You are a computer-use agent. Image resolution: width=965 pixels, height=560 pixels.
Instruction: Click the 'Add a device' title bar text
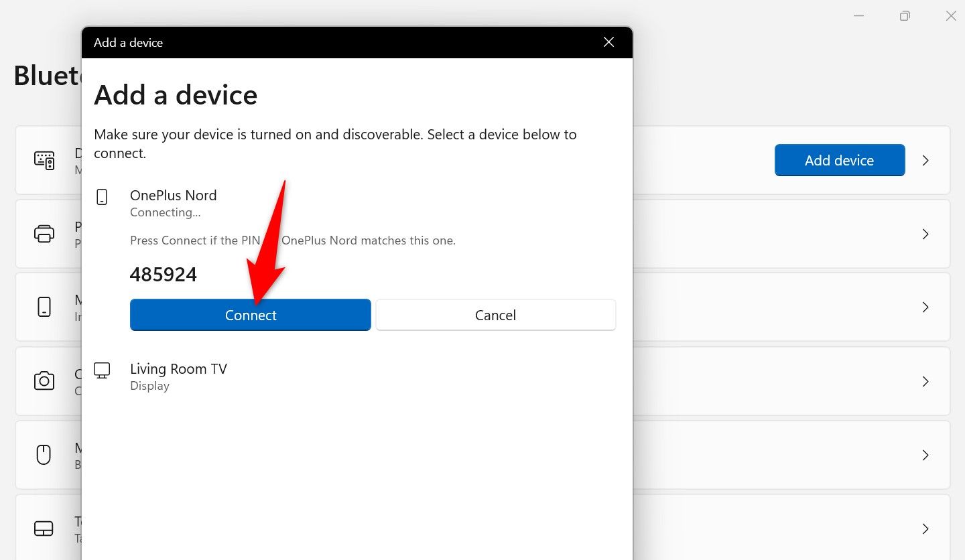click(x=128, y=42)
